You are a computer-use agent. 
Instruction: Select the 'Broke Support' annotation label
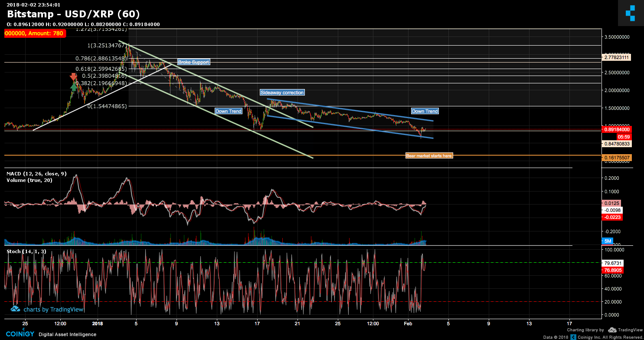pos(193,62)
